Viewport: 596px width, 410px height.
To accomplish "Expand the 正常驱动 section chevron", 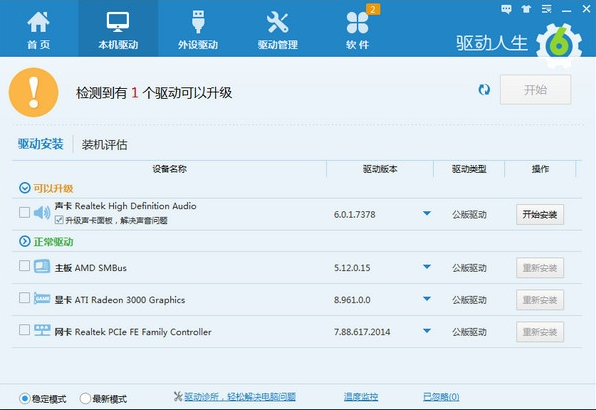I will [25, 241].
